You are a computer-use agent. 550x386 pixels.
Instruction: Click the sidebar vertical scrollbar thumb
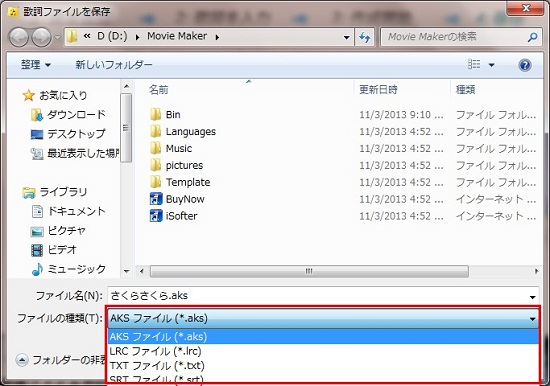(126, 128)
